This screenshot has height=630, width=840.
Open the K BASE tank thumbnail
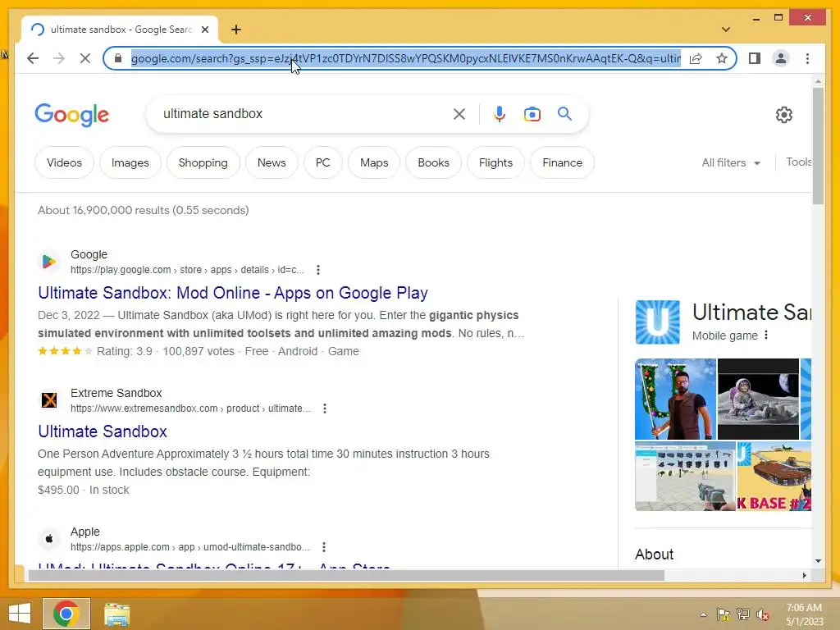point(774,477)
